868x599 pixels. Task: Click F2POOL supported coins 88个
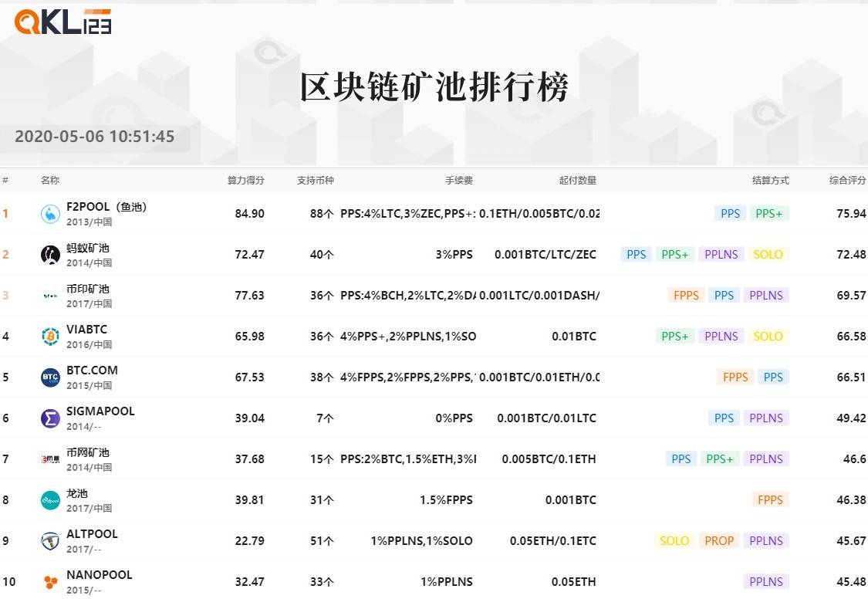[322, 214]
